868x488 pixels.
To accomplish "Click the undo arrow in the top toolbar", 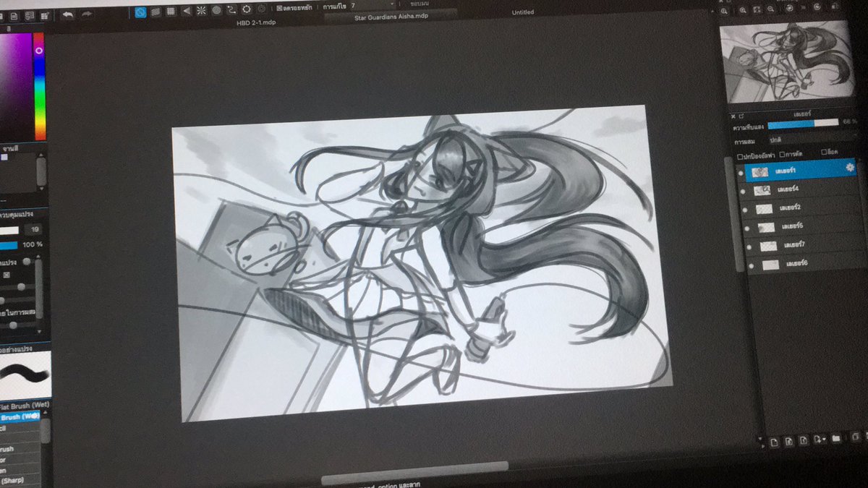I will [x=67, y=14].
